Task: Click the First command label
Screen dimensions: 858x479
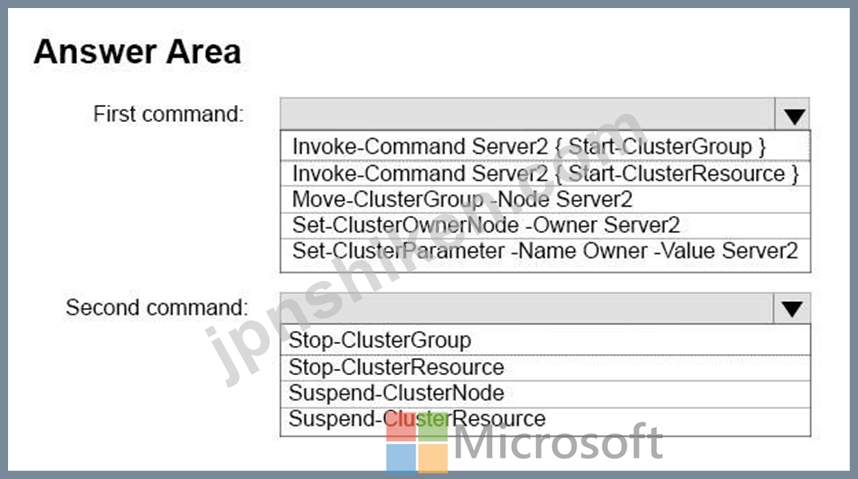Action: click(168, 114)
